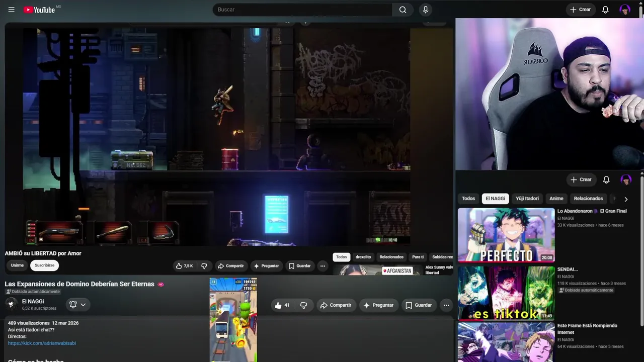Click the '6,52 K suscriptores' text
This screenshot has height=362, width=644.
point(39,308)
